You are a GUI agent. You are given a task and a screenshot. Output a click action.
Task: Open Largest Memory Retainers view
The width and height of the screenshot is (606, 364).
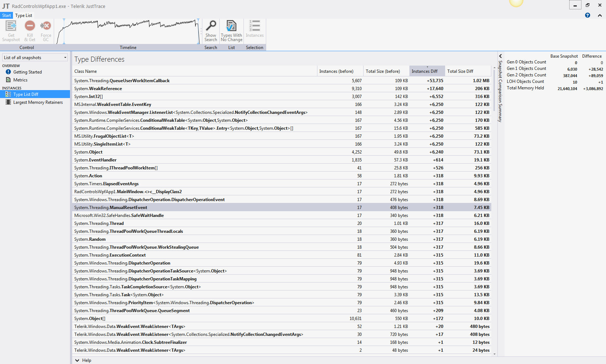[38, 102]
